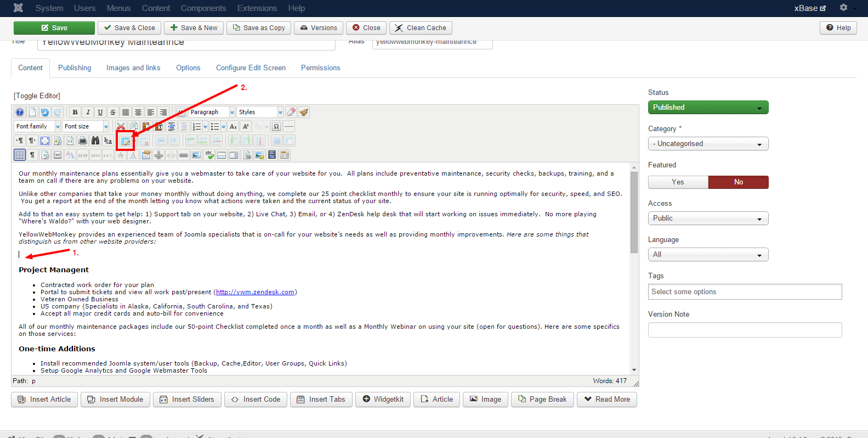
Task: Click the Insert Module button
Action: coord(115,400)
